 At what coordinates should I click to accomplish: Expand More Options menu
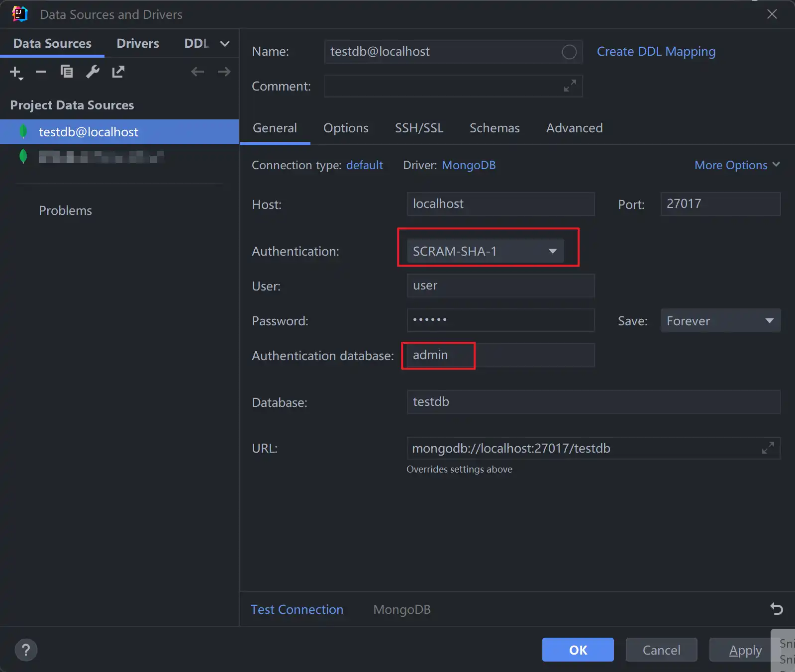click(x=737, y=165)
